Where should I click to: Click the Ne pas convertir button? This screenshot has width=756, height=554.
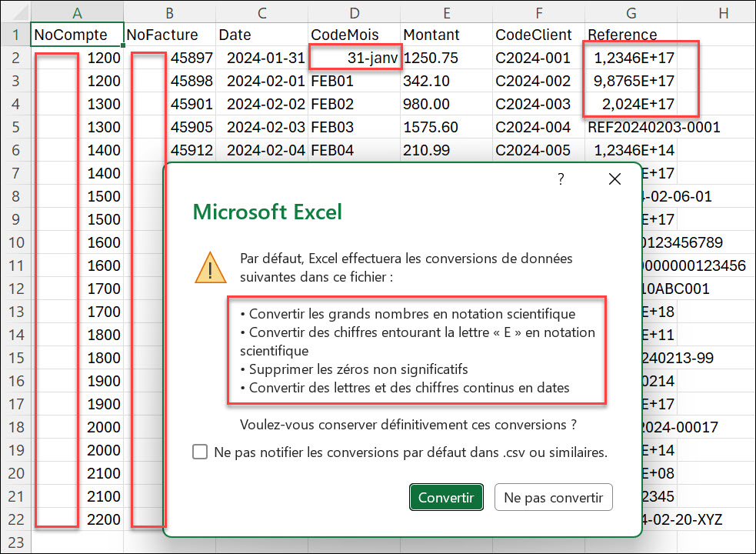click(x=553, y=496)
